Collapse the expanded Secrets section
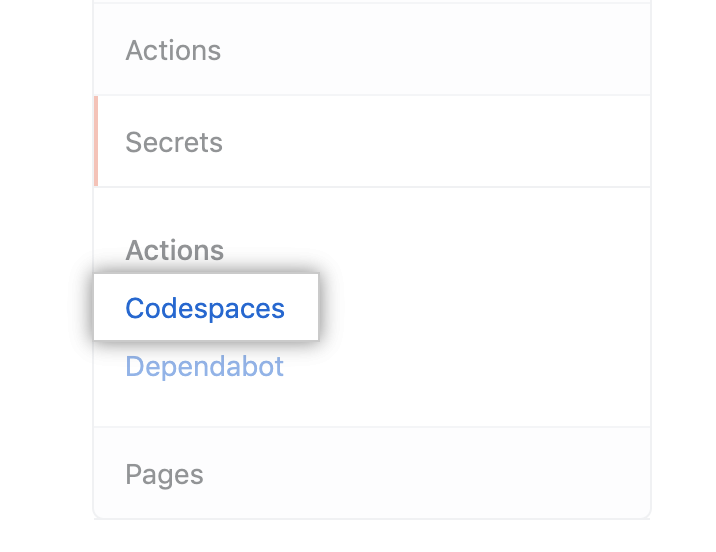716x552 pixels. pos(174,142)
